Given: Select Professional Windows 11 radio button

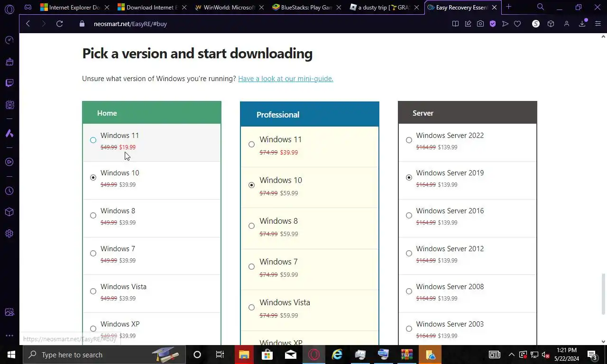Looking at the screenshot, I should coord(251,145).
